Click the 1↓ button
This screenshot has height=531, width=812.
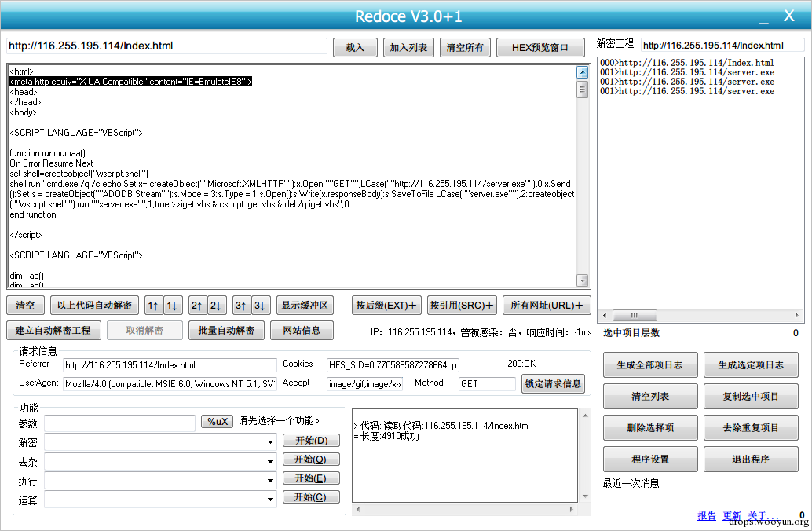pos(173,305)
